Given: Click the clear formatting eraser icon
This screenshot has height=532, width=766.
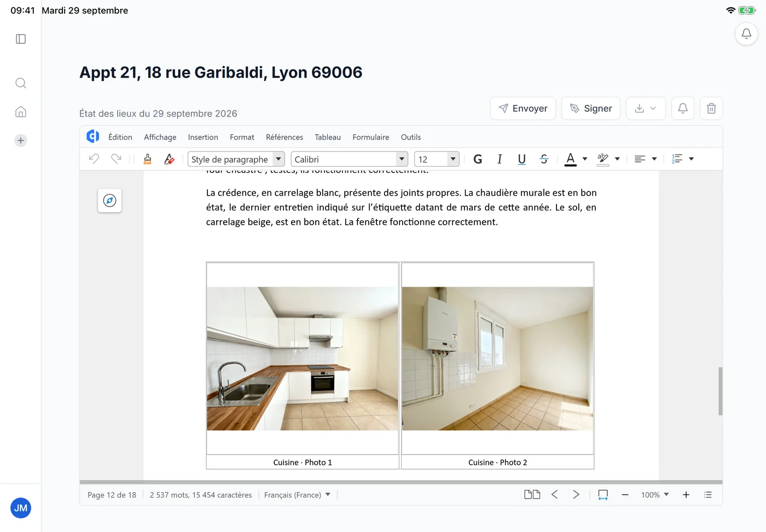Looking at the screenshot, I should pyautogui.click(x=169, y=159).
